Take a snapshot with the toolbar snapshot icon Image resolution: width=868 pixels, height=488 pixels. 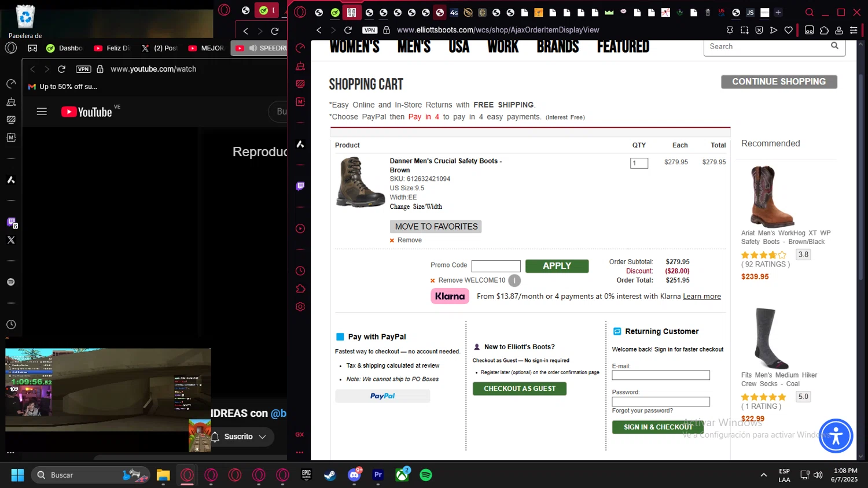point(745,30)
